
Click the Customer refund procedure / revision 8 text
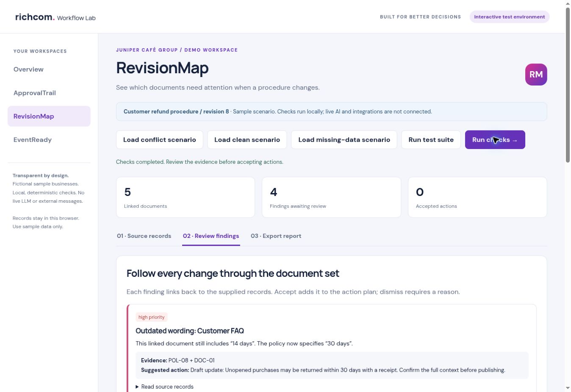(176, 112)
